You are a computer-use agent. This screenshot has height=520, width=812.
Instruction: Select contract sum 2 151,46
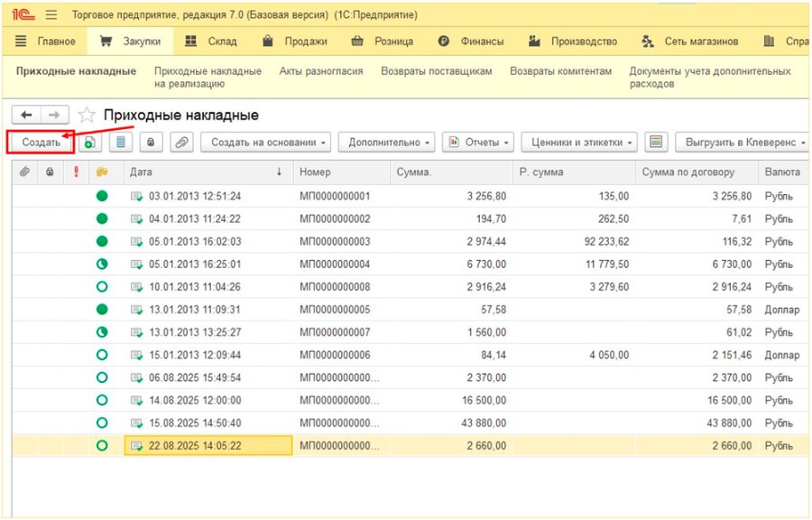[732, 356]
